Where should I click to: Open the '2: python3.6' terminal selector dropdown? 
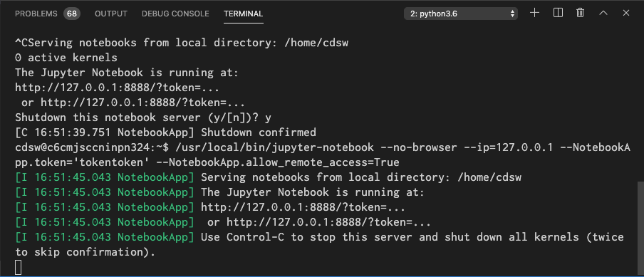coord(461,14)
